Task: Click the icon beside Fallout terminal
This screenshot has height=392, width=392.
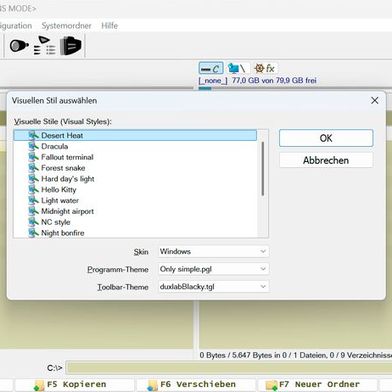Action: [x=33, y=157]
